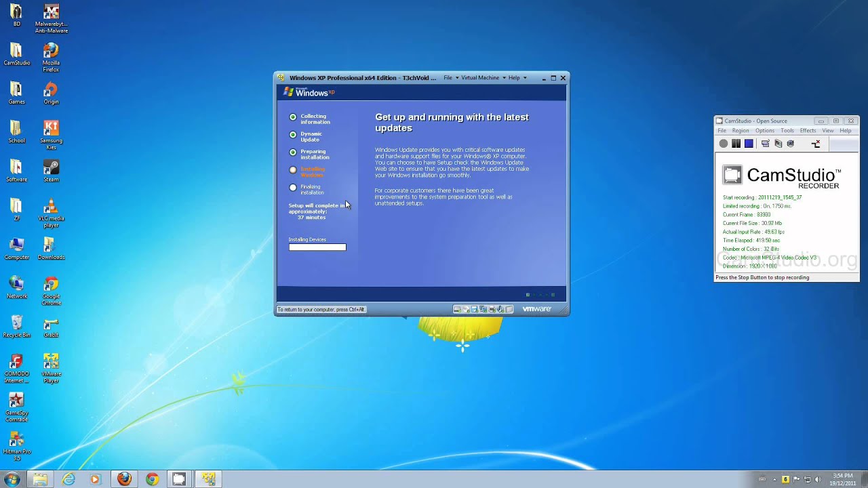Viewport: 868px width, 488px height.
Task: Select the VLC media player desktop icon
Action: pyautogui.click(x=51, y=213)
